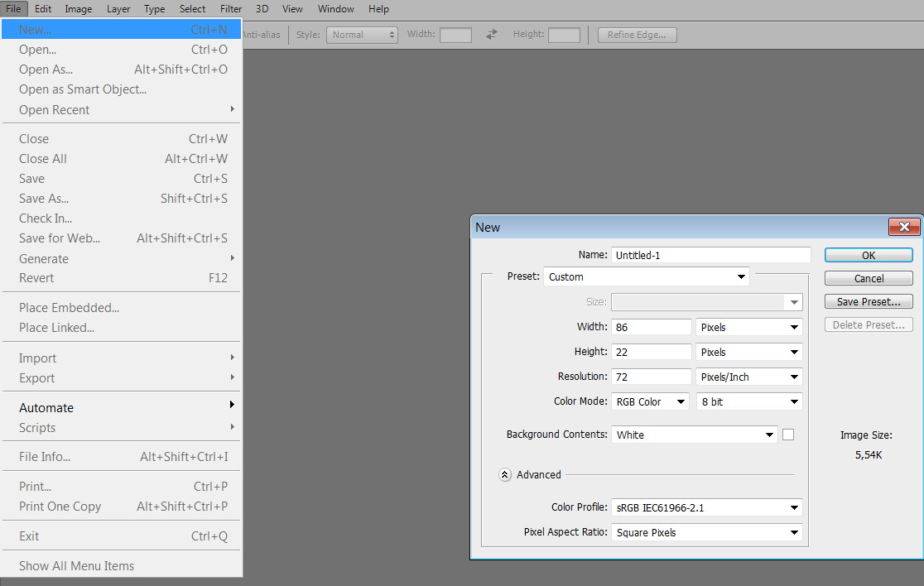
Task: Open Pixel Aspect Ratio dropdown
Action: coord(706,532)
